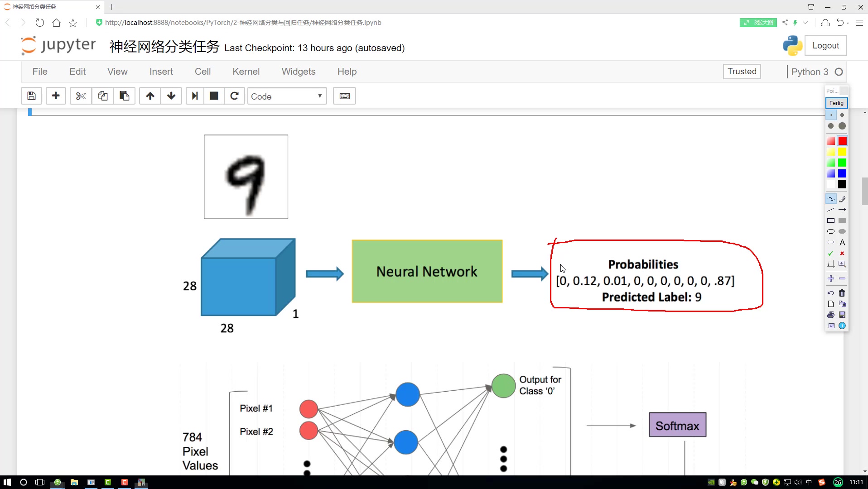Viewport: 868px width, 489px height.
Task: Move the selected cell up
Action: 150,96
